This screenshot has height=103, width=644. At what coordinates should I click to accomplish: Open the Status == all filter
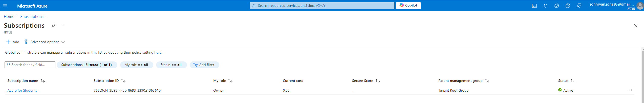pyautogui.click(x=171, y=65)
